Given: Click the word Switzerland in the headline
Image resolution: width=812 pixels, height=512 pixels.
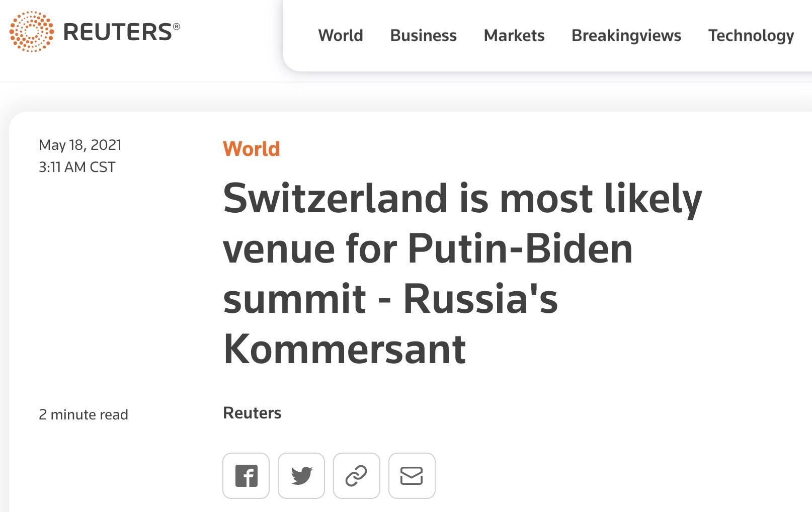Looking at the screenshot, I should (x=335, y=198).
